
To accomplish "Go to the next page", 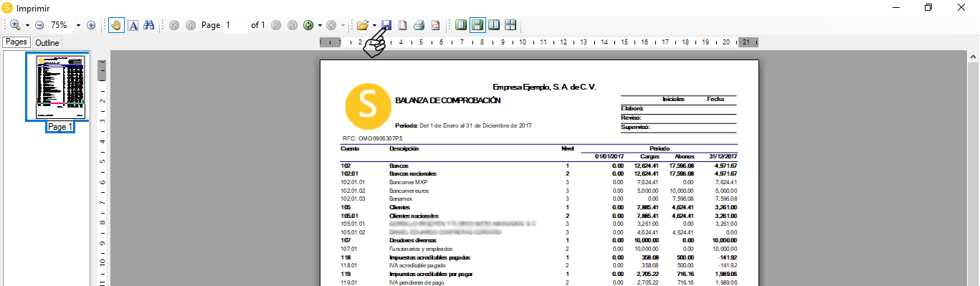I will (276, 25).
